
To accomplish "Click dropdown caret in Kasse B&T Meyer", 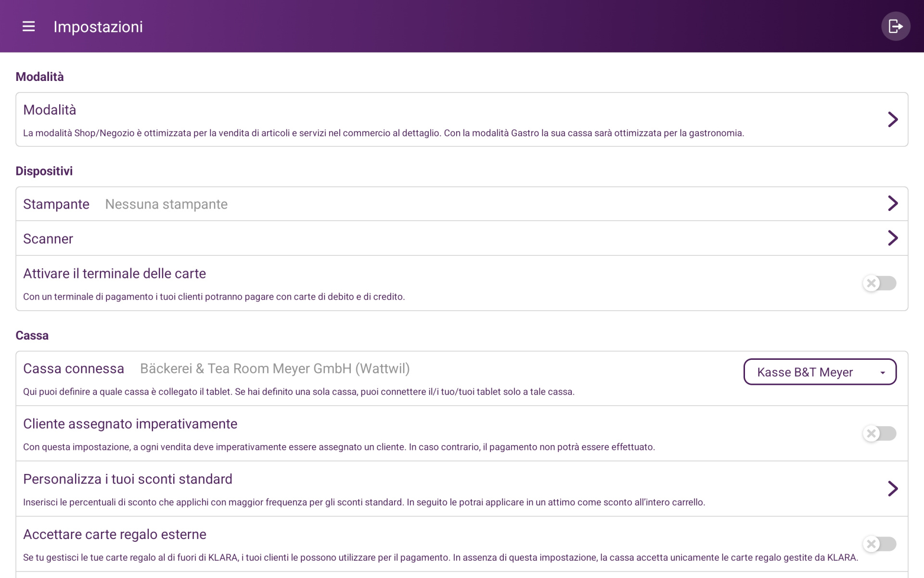I will click(883, 372).
